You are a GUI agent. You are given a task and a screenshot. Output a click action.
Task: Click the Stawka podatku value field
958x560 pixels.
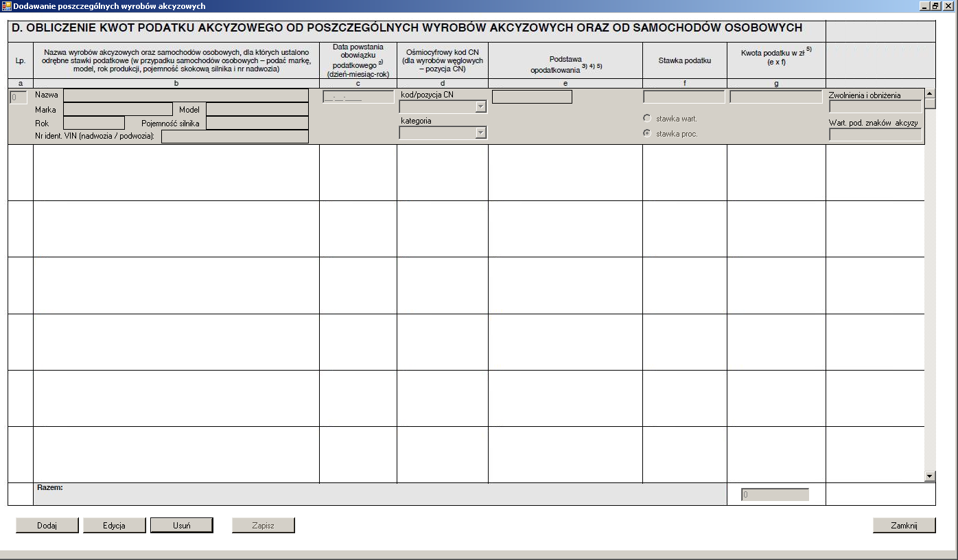[x=684, y=97]
